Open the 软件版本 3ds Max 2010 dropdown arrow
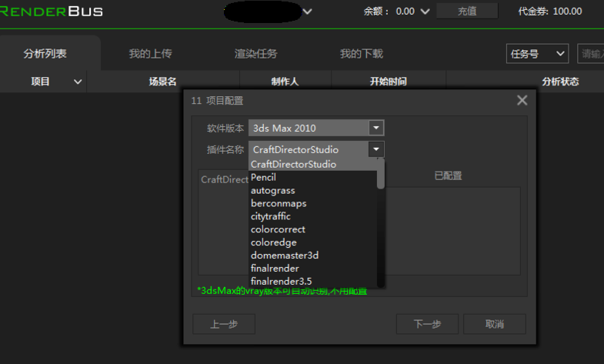Screen dimensions: 604x364 click(x=376, y=128)
